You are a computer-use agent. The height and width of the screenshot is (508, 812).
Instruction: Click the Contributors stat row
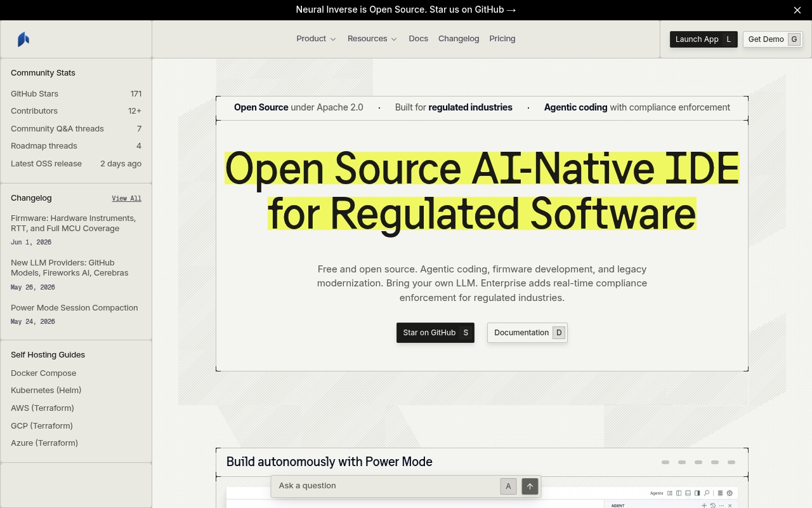pyautogui.click(x=76, y=110)
